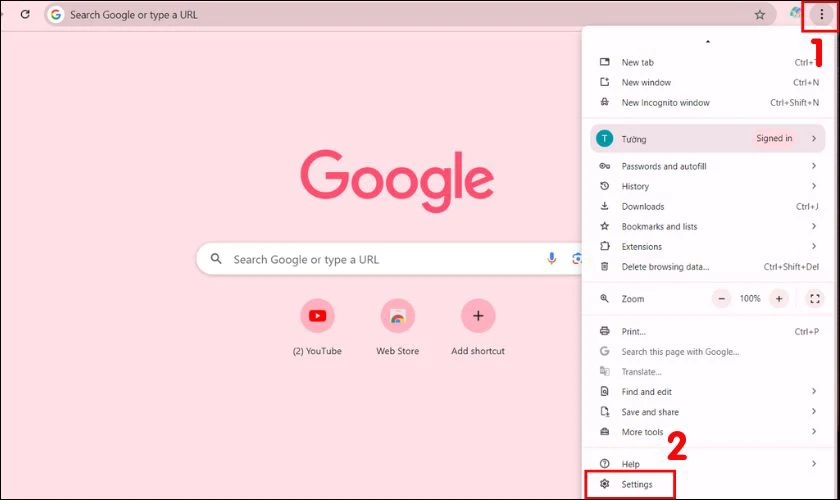Open Google Lens image search icon
Screen dimensions: 840x500
(x=576, y=259)
